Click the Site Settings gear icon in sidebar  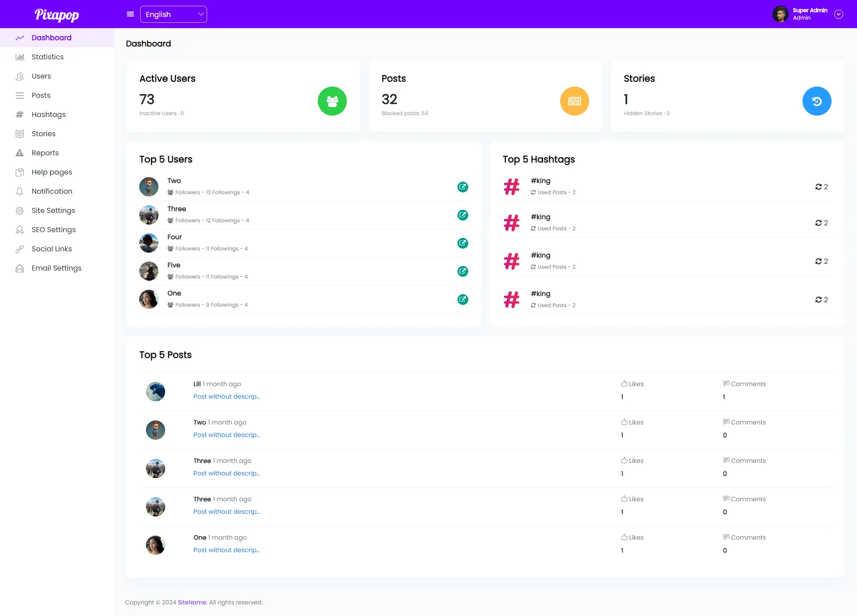[x=20, y=211]
